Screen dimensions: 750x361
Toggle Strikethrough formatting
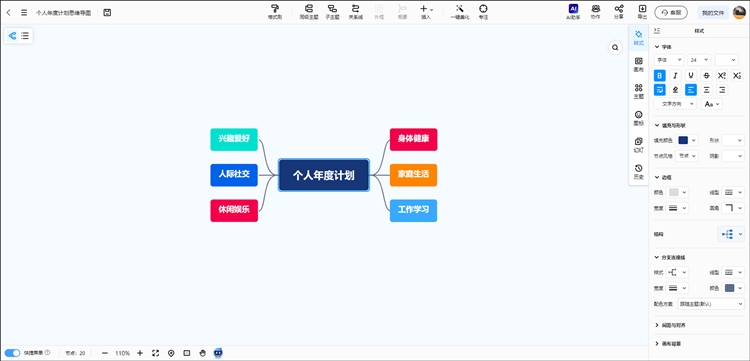tap(706, 75)
